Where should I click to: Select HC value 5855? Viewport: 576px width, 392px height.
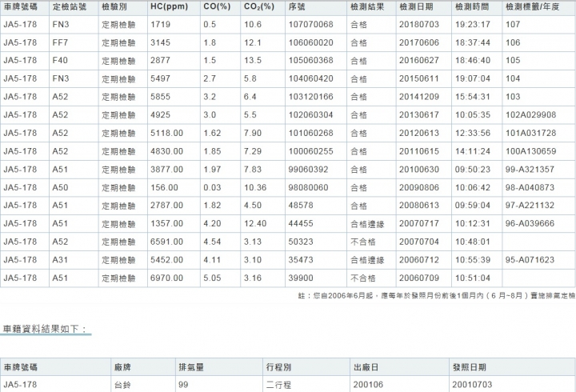tap(160, 97)
